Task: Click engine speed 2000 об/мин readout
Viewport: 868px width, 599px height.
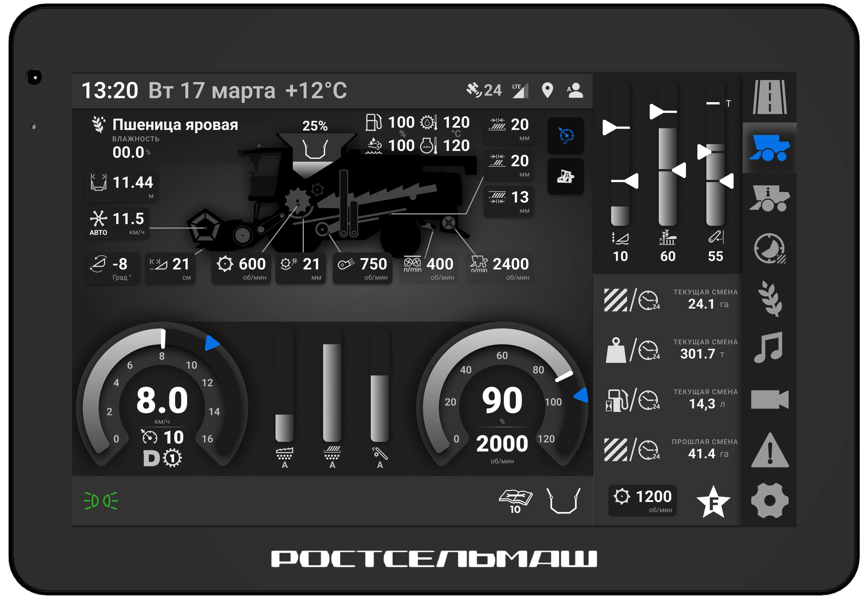Action: [502, 448]
